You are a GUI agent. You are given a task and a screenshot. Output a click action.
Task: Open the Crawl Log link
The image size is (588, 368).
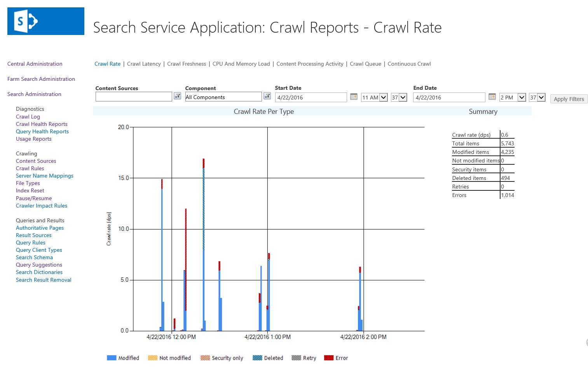click(28, 117)
